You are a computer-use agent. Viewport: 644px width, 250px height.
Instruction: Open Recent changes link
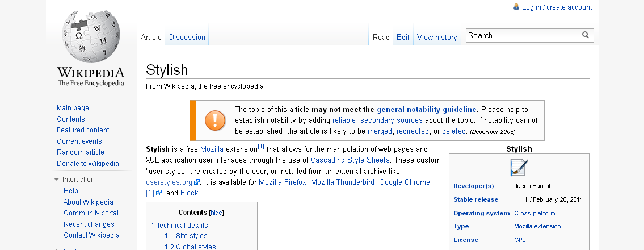[89, 224]
